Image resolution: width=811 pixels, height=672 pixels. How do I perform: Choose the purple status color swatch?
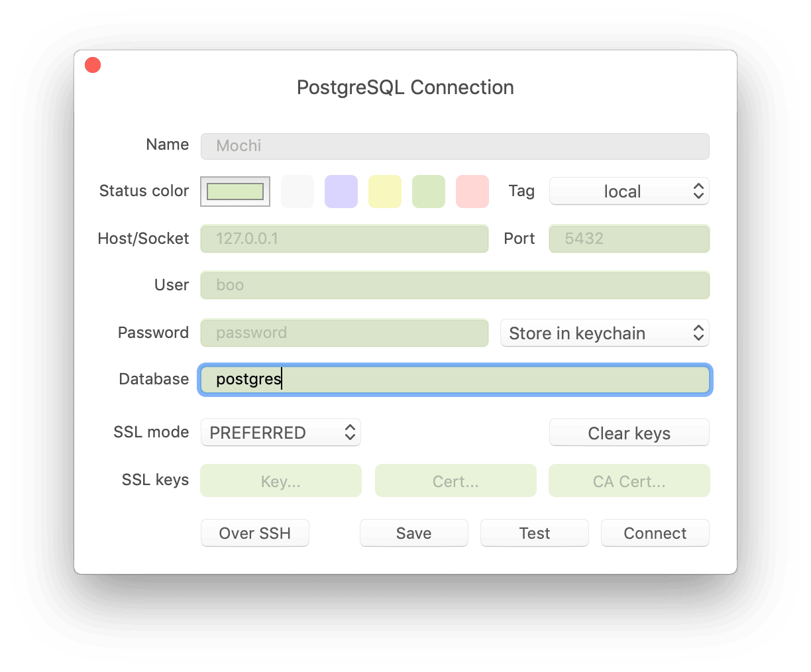(341, 192)
